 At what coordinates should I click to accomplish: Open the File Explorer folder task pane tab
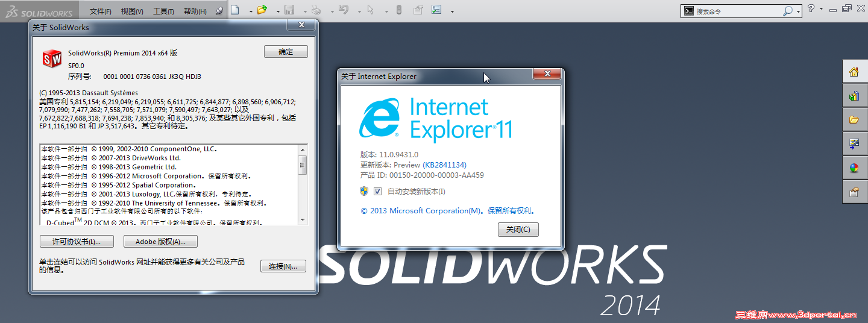[854, 120]
